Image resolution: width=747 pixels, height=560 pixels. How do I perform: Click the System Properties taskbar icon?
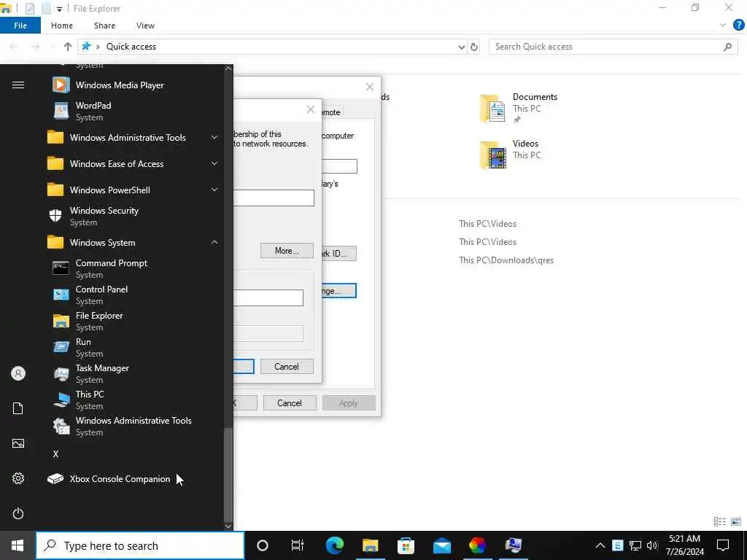[513, 545]
